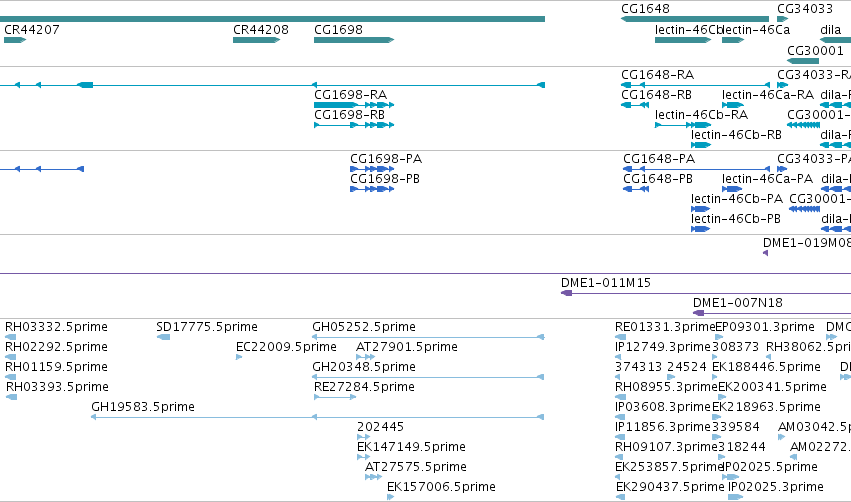Click the EK157006.5prime EST label

[x=441, y=488]
